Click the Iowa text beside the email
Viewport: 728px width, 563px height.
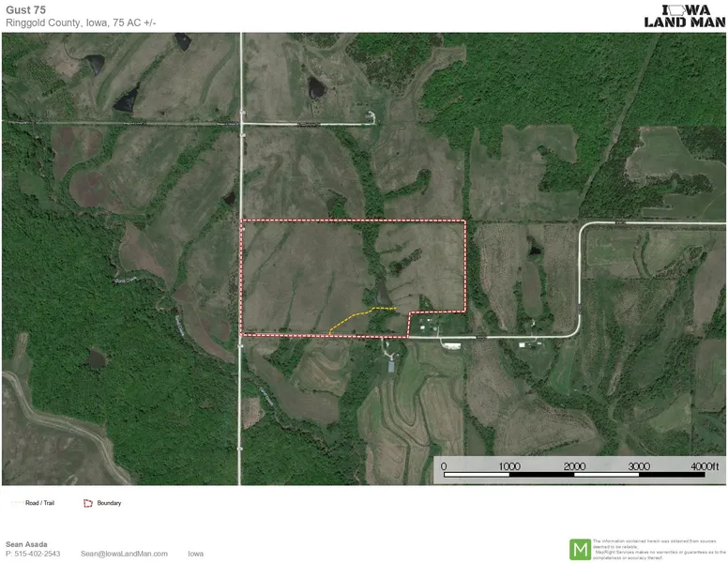195,554
